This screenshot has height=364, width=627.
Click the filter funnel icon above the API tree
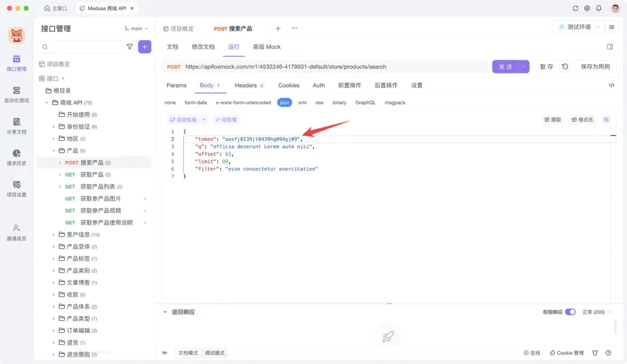[130, 46]
